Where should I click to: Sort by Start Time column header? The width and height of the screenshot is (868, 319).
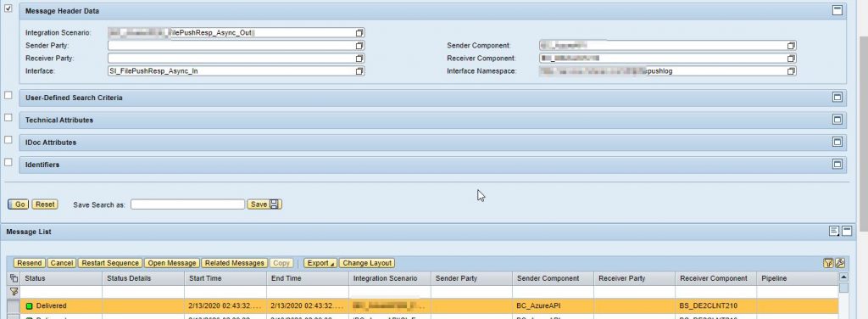point(225,278)
